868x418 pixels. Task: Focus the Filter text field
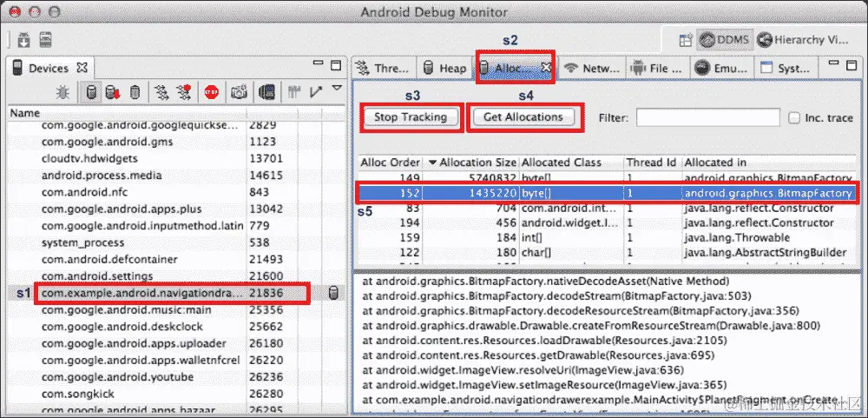coord(707,117)
